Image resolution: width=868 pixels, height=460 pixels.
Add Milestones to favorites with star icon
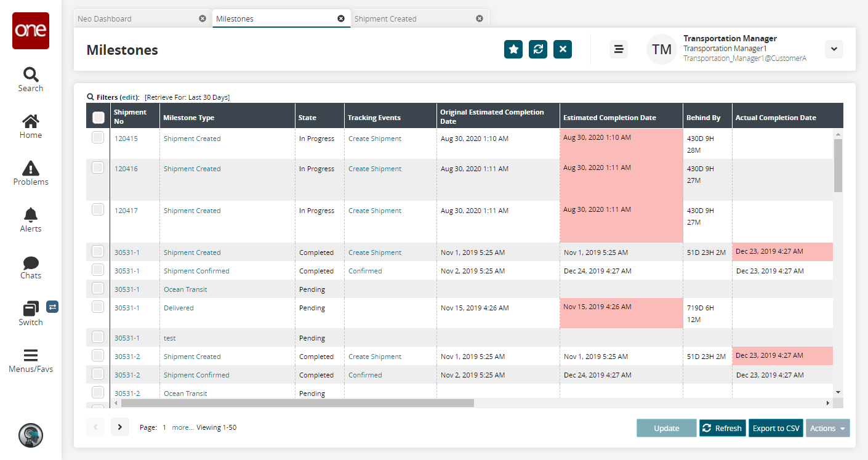[x=513, y=49]
